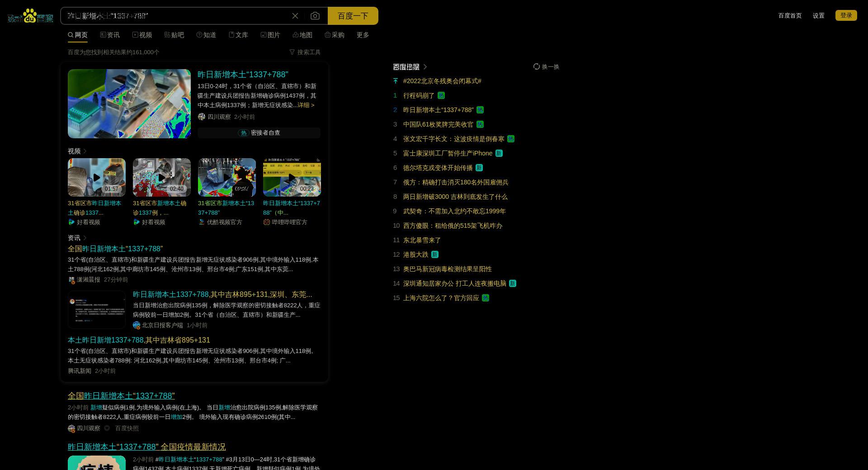The image size is (868, 470).
Task: Open hot search 港股大跌
Action: click(x=415, y=254)
